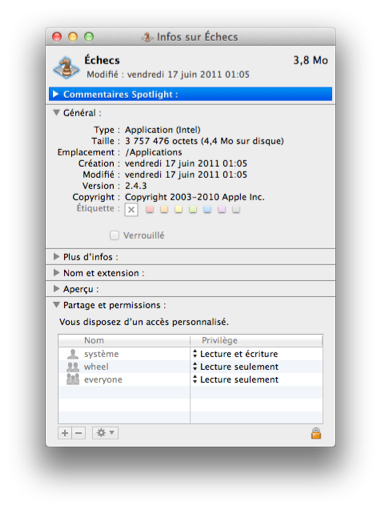The image size is (381, 510).
Task: Open the gear action menu for permissions
Action: tap(105, 433)
